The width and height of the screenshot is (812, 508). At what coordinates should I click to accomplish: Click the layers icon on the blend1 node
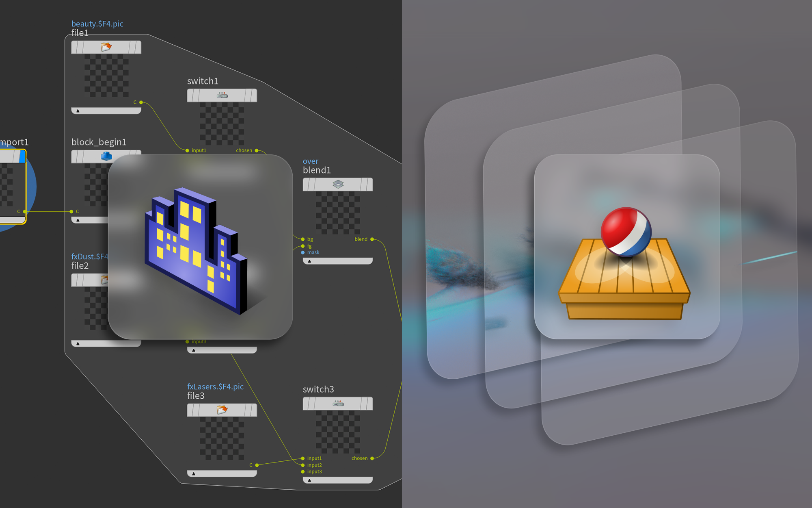(x=338, y=184)
